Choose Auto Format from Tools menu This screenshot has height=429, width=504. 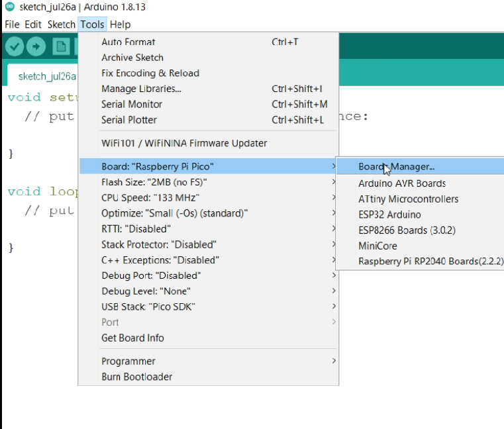coord(208,42)
